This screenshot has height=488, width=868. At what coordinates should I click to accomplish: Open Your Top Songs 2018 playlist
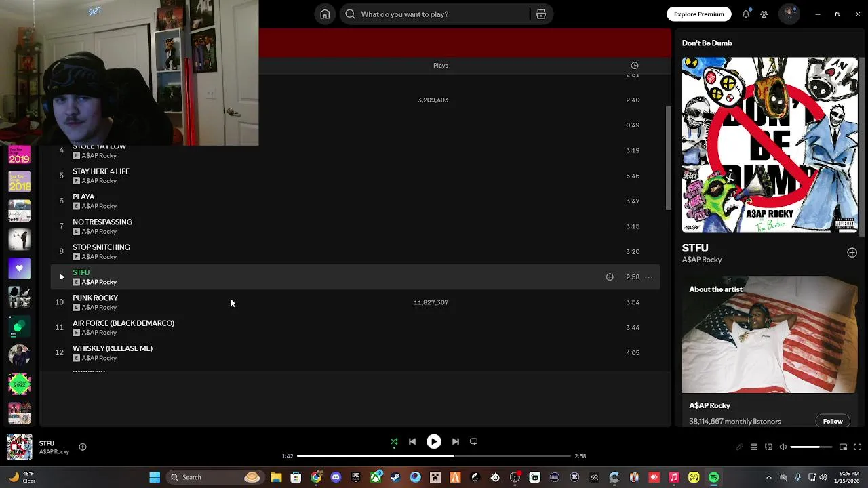pos(19,182)
